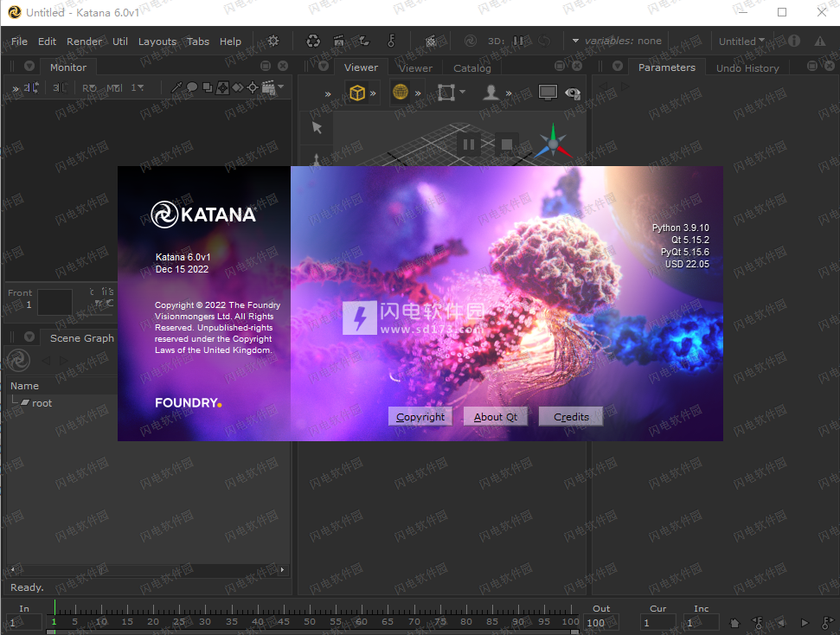Click the warning triangle icon in the top right

pos(820,41)
